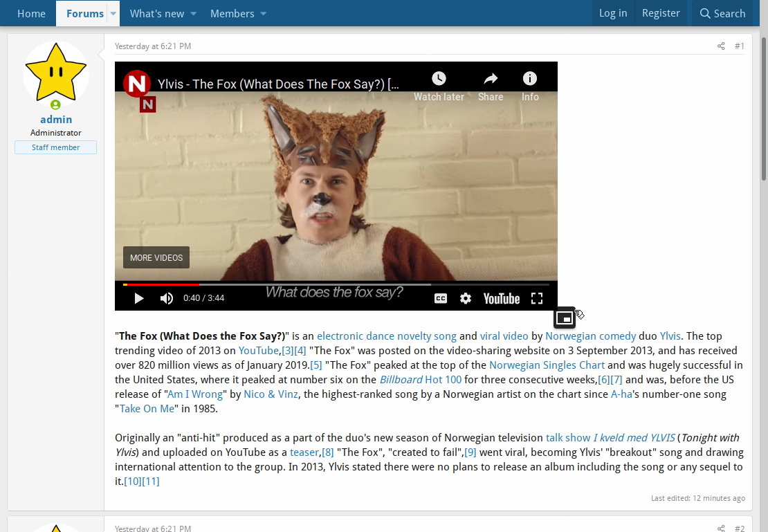Go to Home in the navigation bar
This screenshot has height=532, width=768.
tap(31, 13)
